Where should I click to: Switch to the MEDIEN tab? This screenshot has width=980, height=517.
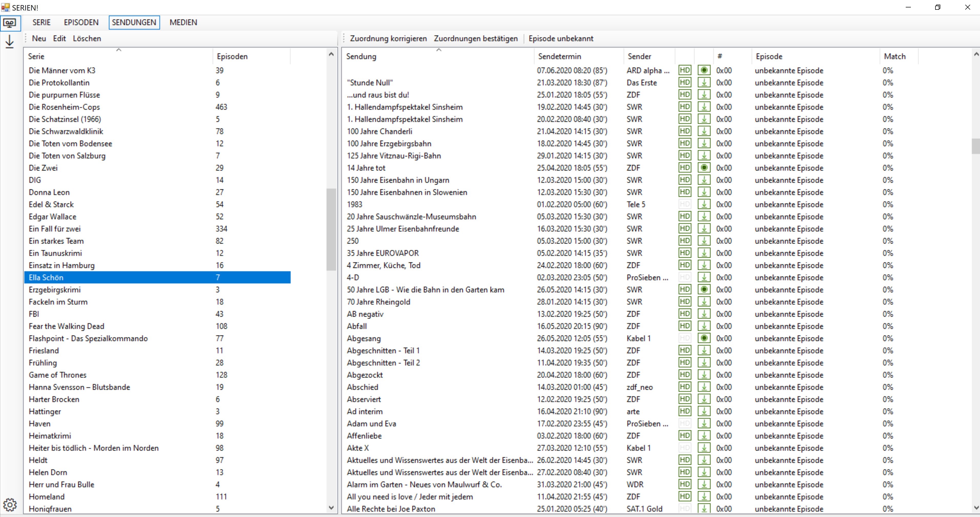click(183, 23)
